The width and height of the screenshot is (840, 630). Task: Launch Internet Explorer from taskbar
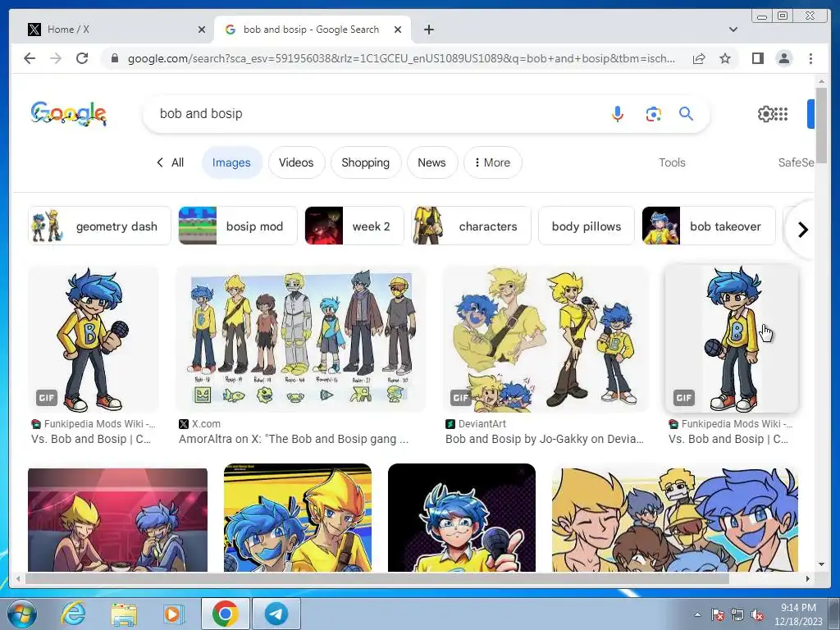coord(73,614)
